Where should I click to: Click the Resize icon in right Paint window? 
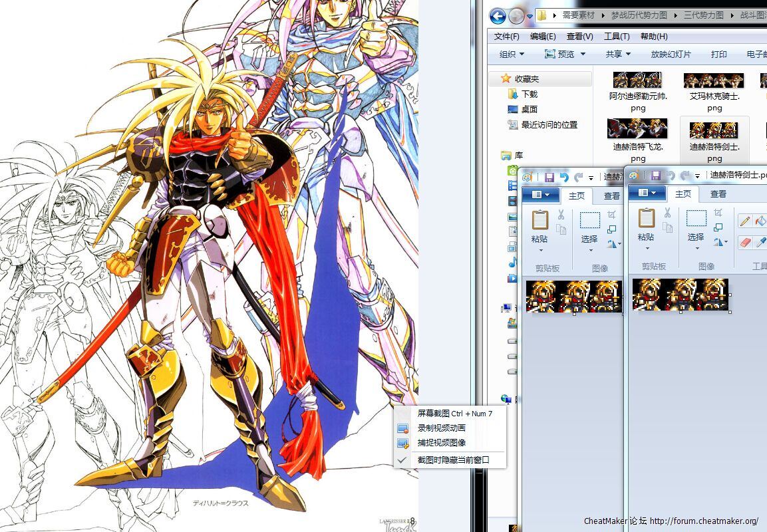pyautogui.click(x=718, y=228)
